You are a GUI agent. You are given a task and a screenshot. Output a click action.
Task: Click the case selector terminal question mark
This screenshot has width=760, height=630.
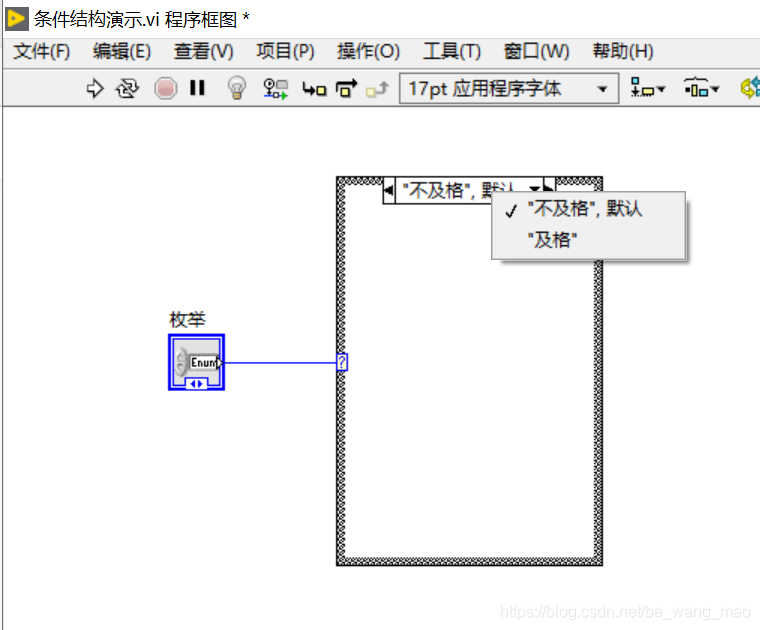click(x=342, y=362)
